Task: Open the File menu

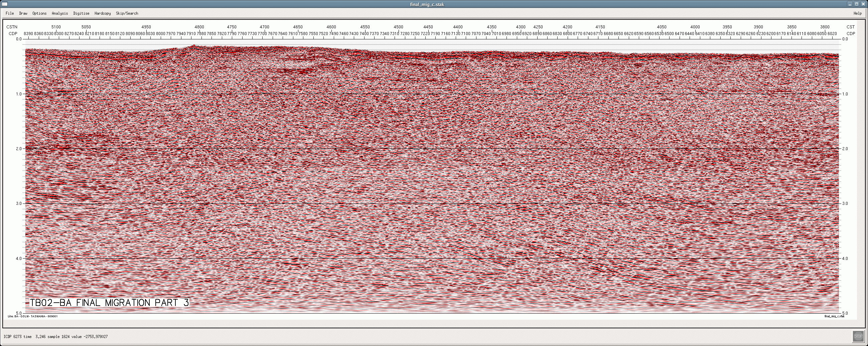Action: (10, 13)
